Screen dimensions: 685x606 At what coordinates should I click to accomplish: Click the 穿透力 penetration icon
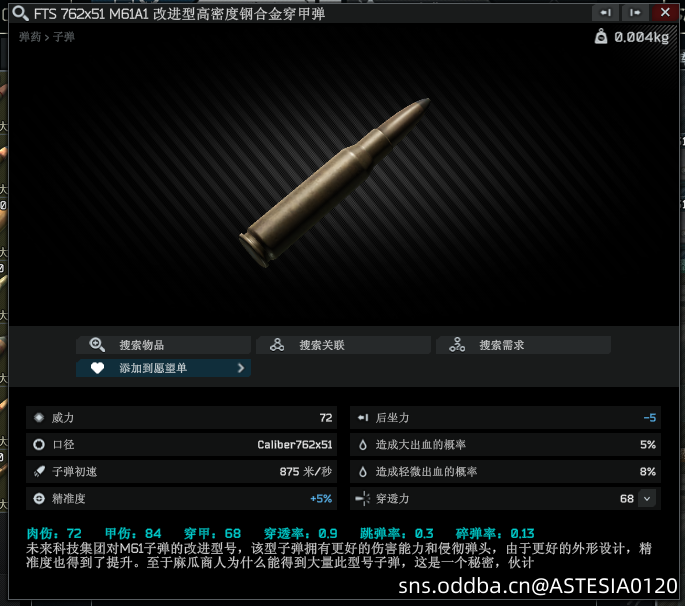point(363,499)
